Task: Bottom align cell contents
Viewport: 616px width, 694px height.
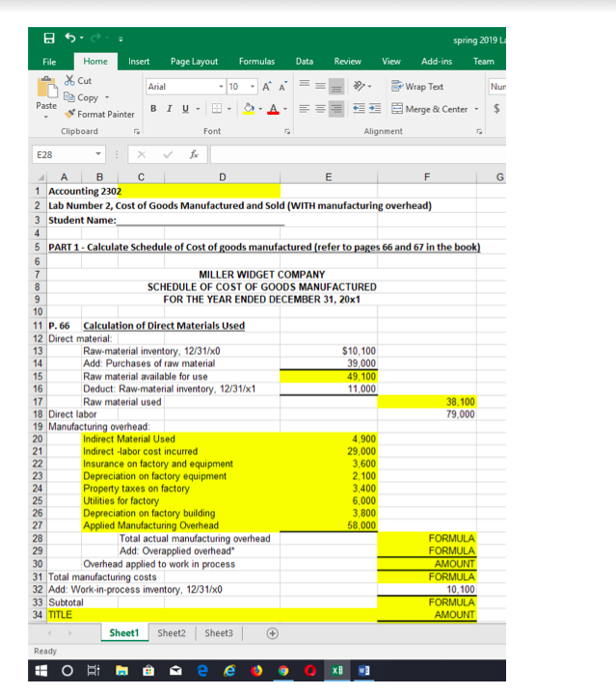Action: click(336, 87)
